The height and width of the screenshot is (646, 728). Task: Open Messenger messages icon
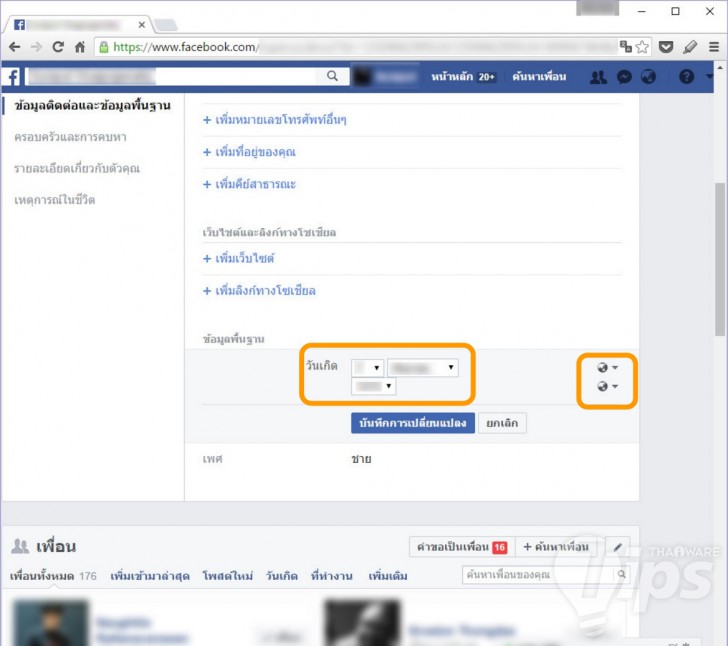(x=624, y=77)
